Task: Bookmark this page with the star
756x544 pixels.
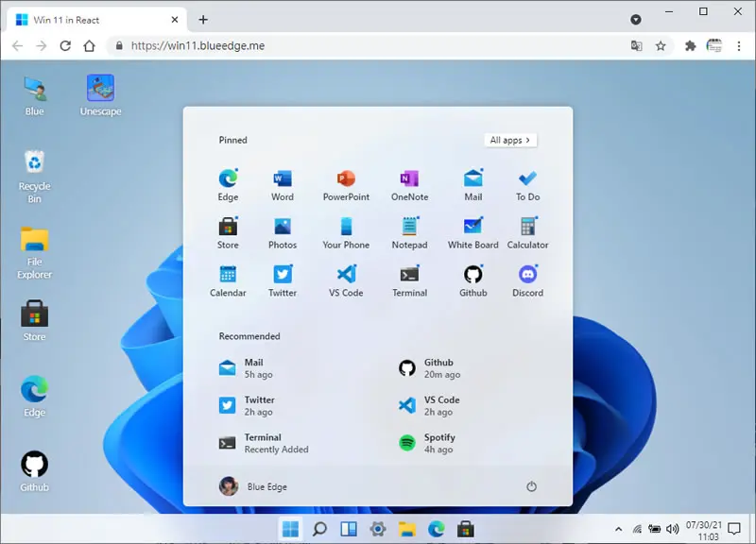Action: (661, 45)
